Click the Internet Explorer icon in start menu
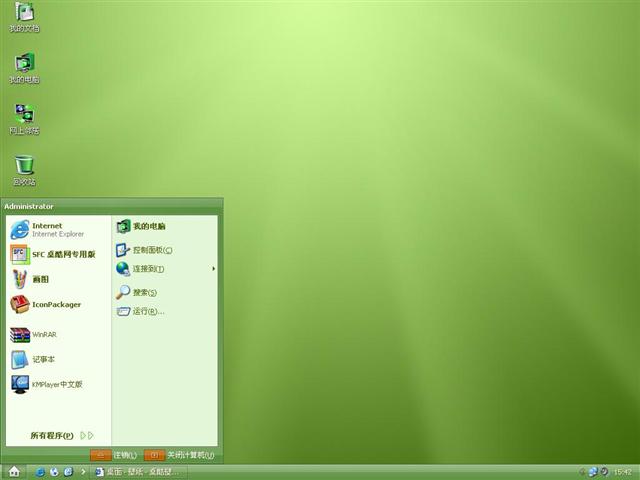640x480 pixels. point(20,229)
